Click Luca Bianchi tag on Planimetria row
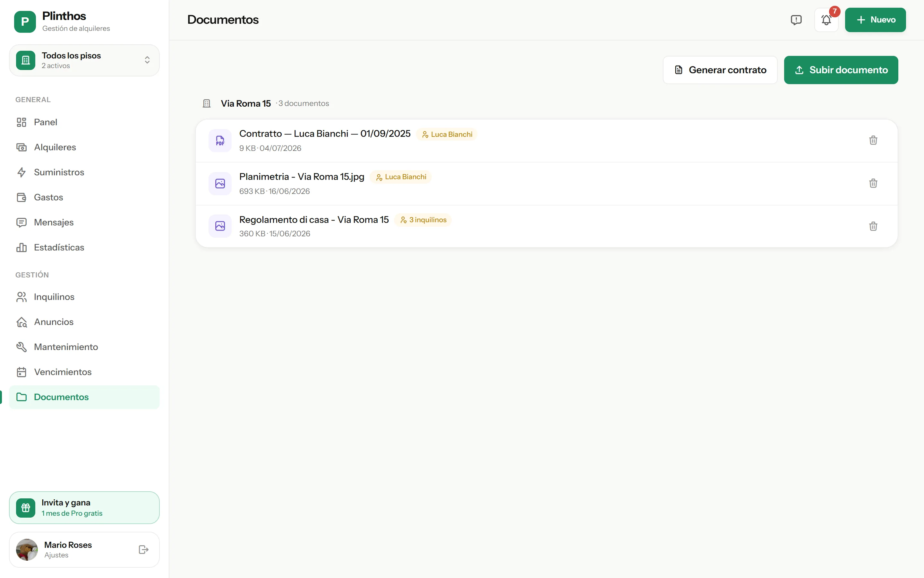Screen dimensions: 924x578 click(400, 177)
